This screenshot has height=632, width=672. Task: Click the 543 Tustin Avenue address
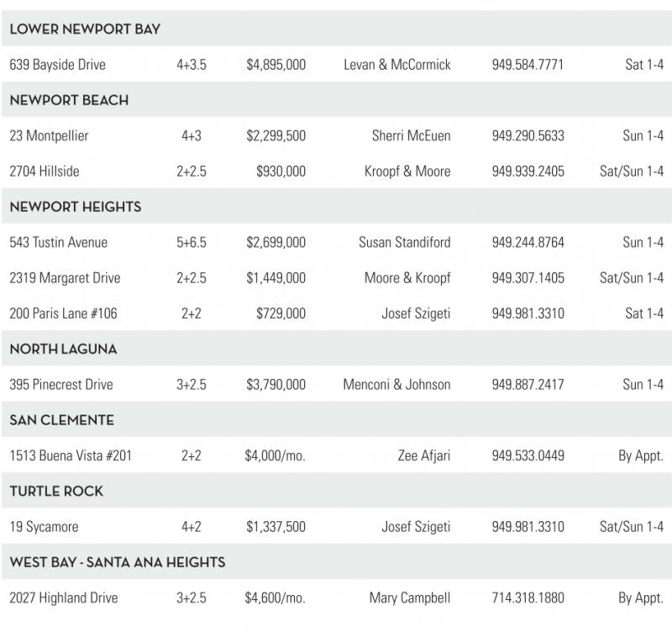(59, 243)
